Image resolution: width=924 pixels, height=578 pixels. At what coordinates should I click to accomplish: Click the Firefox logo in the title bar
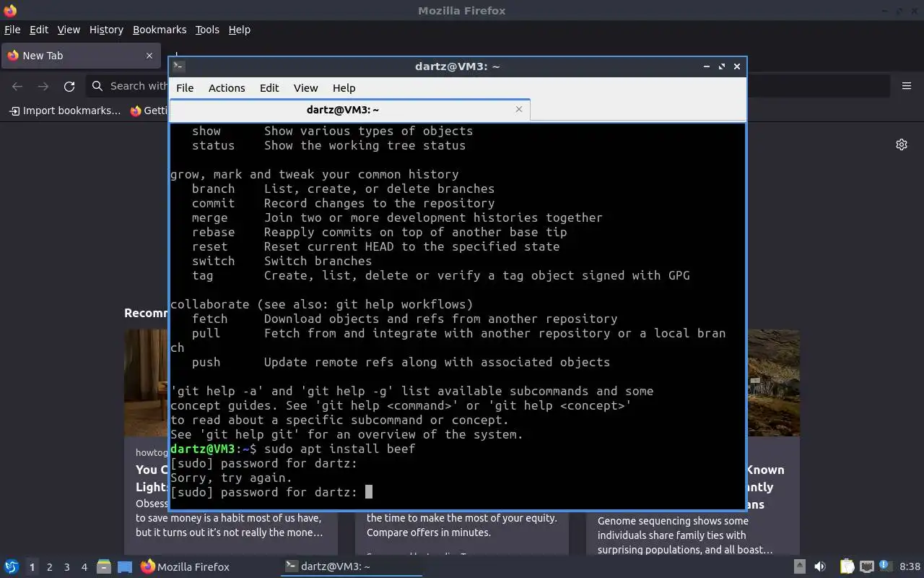10,10
